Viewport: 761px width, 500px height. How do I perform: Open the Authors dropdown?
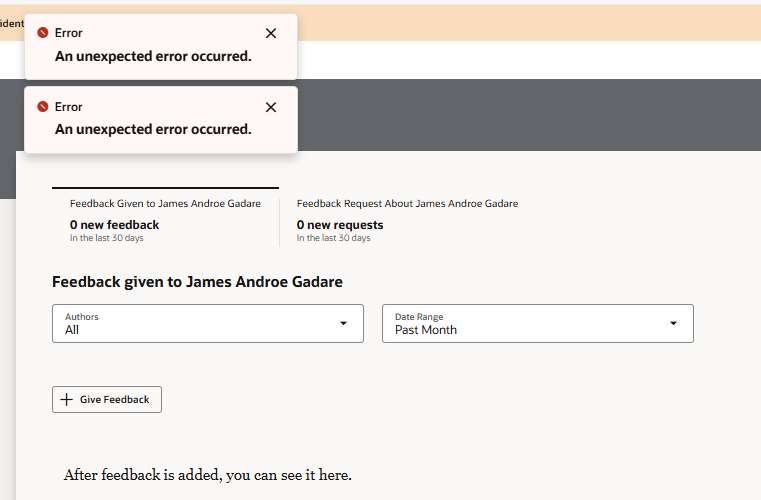point(208,323)
